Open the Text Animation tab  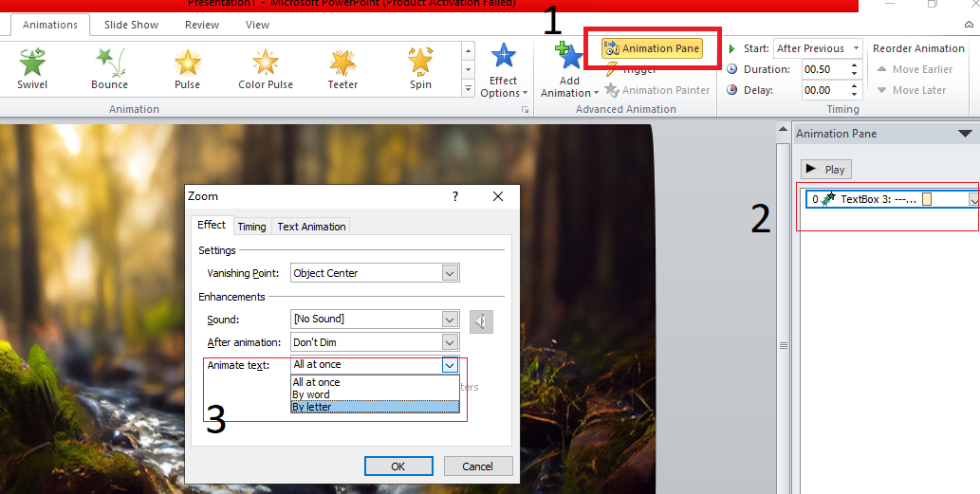(x=311, y=227)
